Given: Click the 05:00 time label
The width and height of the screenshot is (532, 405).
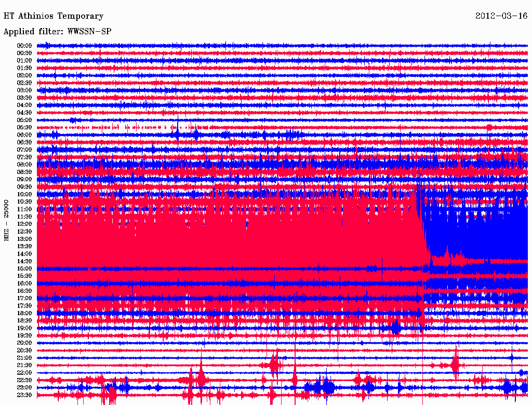Looking at the screenshot, I should coord(24,120).
